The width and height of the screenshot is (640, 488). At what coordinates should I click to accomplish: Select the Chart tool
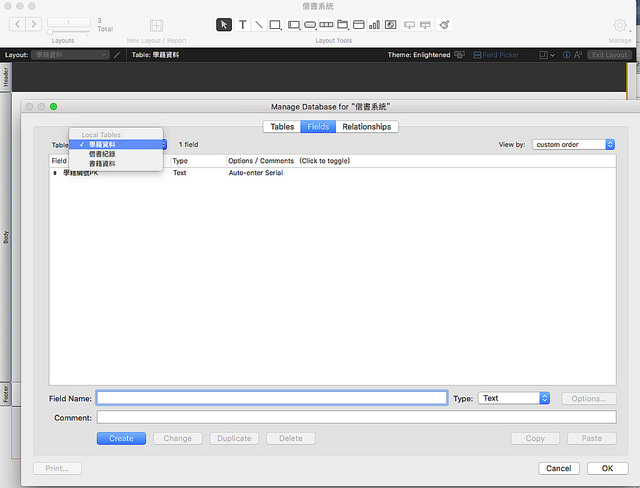tap(374, 25)
